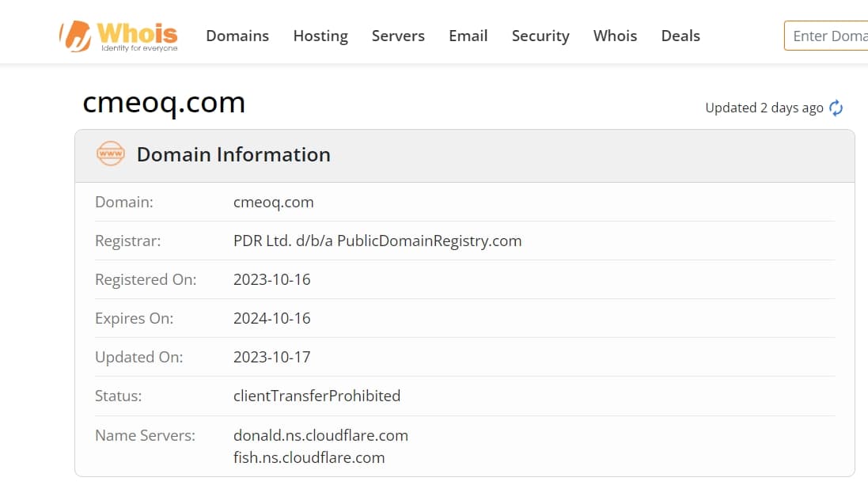Screen dimensions: 868x489
Task: Select the cmeoq.com domain value
Action: tap(274, 202)
